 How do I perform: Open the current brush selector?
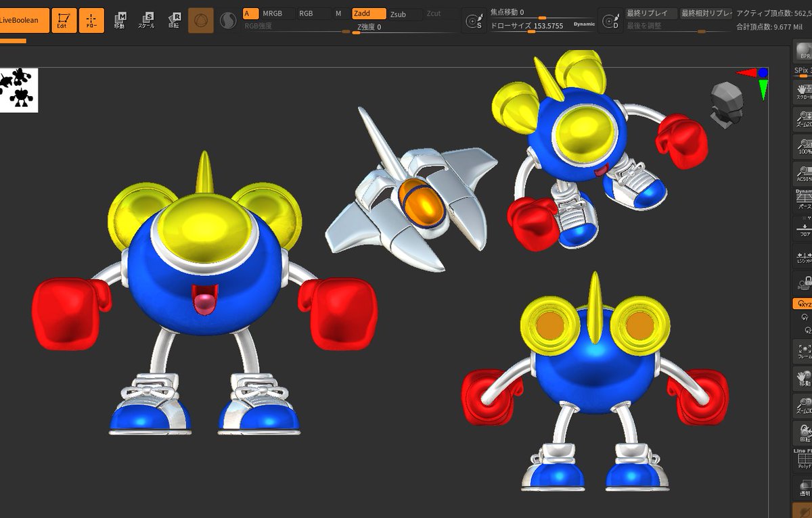pos(201,18)
